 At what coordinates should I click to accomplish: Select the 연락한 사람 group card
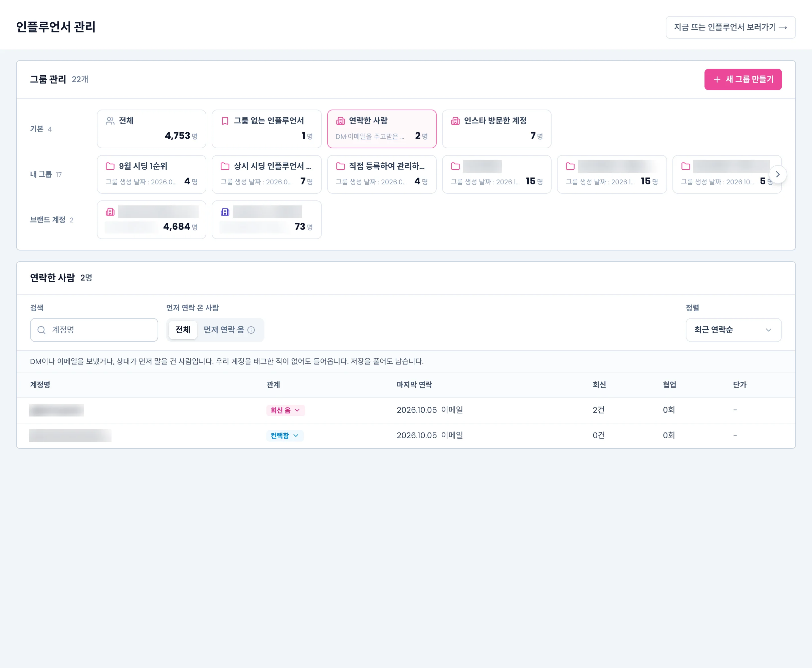382,129
